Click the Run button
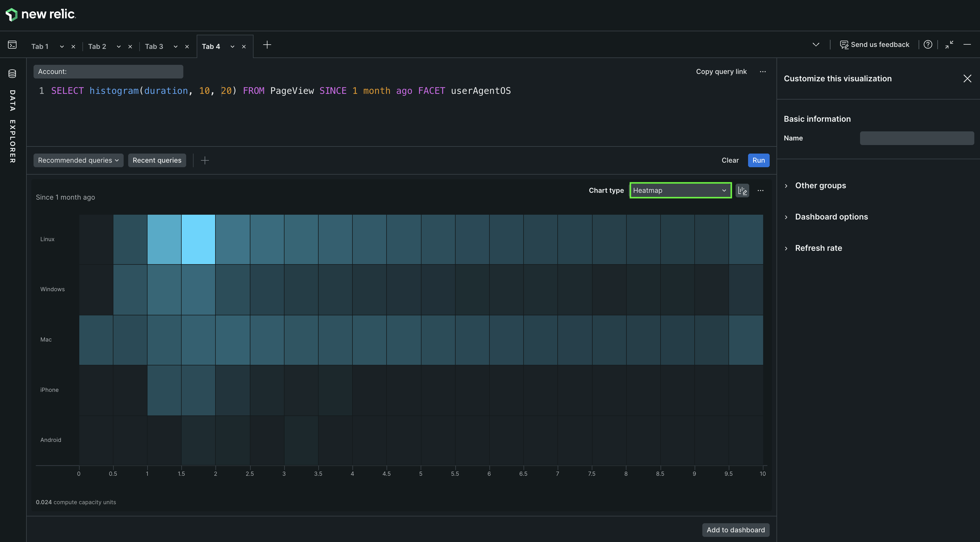This screenshot has height=542, width=980. [758, 160]
